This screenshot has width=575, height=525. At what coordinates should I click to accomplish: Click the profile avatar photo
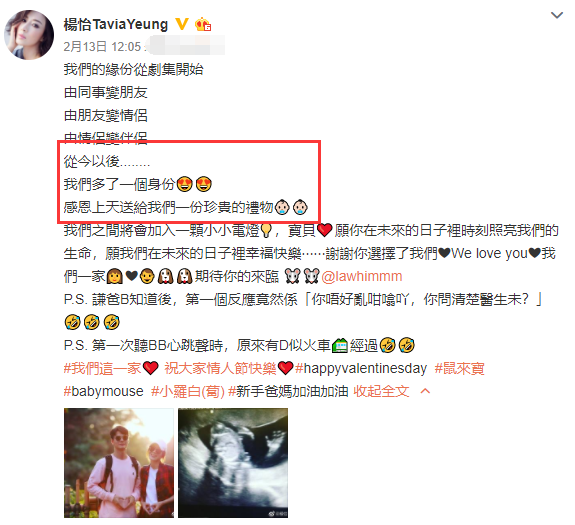(x=29, y=35)
